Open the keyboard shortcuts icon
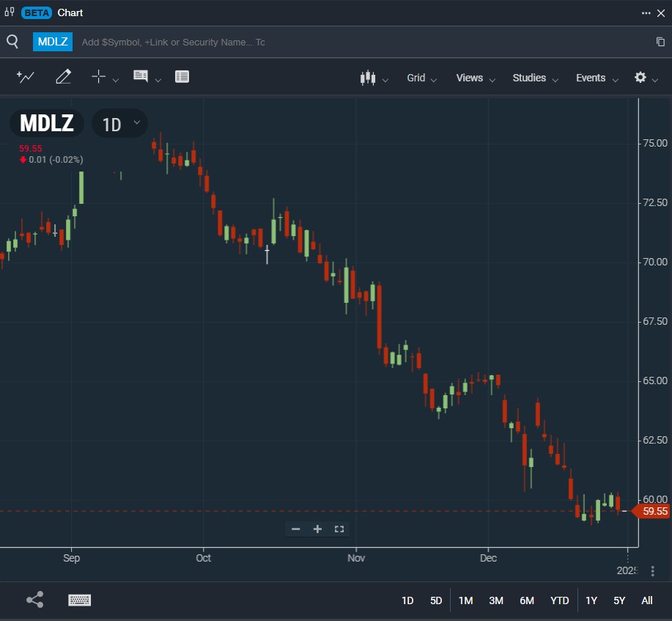Image resolution: width=672 pixels, height=621 pixels. [79, 600]
